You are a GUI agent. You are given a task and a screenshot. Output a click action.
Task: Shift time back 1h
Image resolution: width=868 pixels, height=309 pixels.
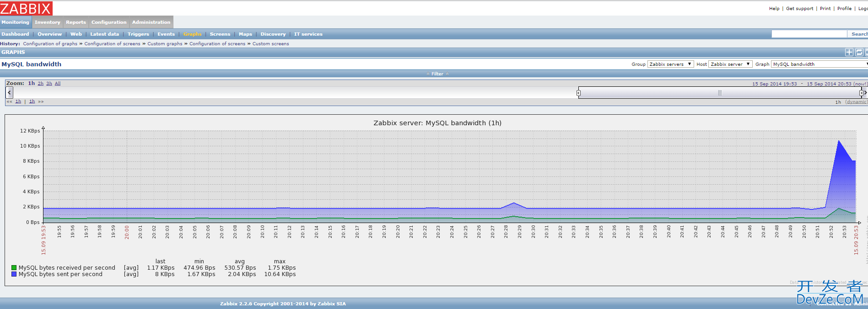point(18,101)
